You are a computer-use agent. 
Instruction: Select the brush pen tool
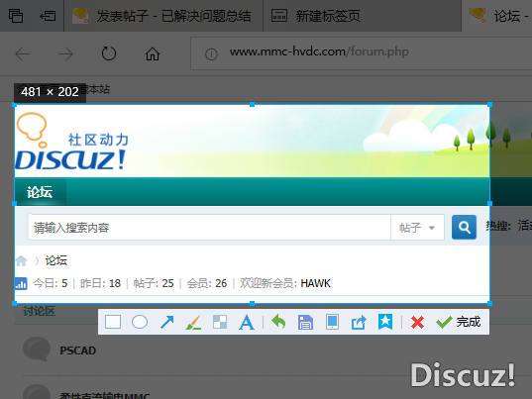pyautogui.click(x=193, y=322)
